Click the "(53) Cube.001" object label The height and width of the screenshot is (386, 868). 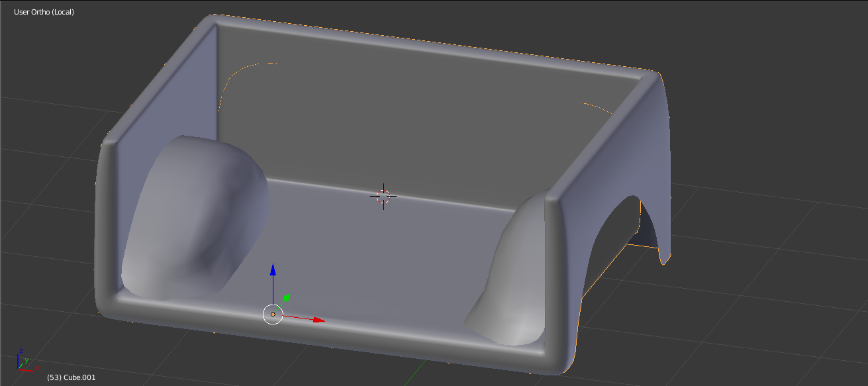tap(72, 377)
